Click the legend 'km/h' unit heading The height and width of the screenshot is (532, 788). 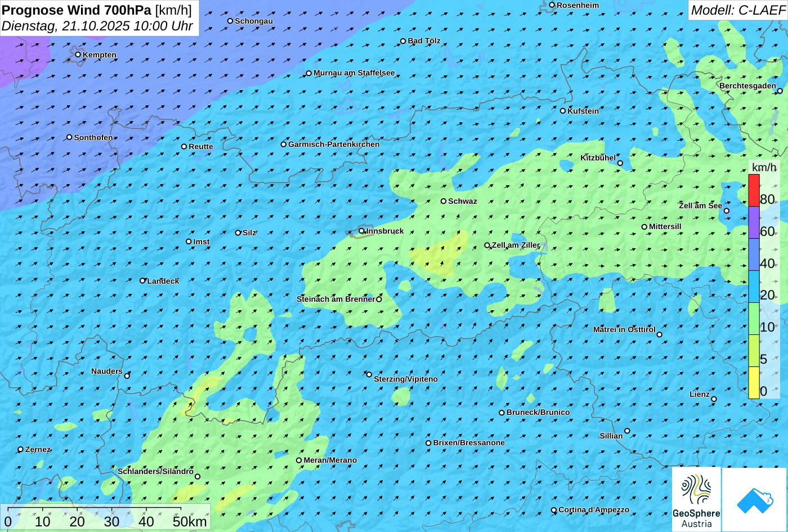point(764,167)
